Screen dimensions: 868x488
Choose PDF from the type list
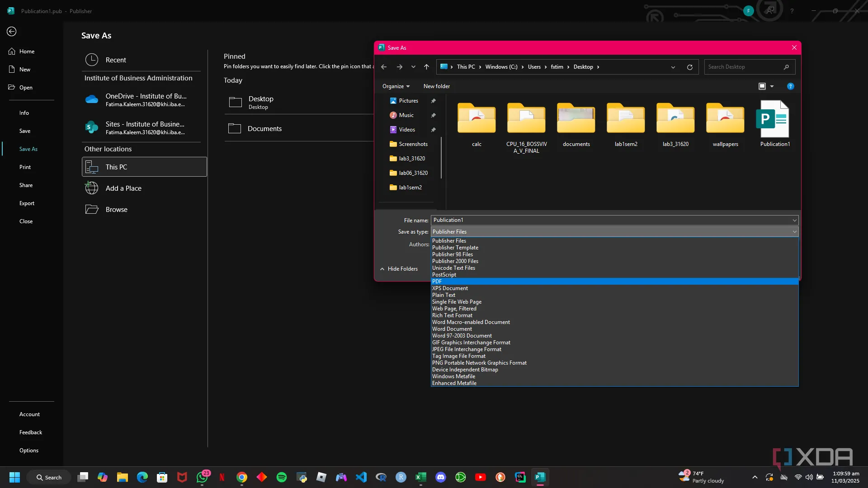point(615,281)
